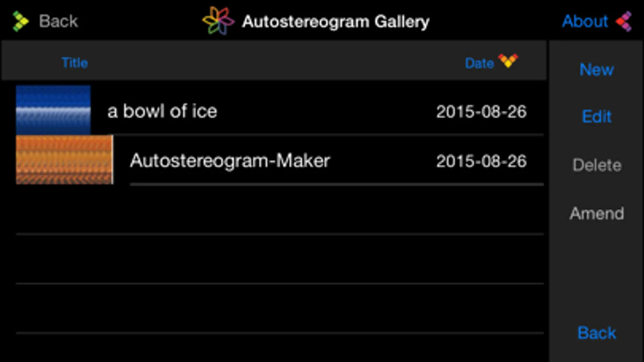Sort gallery by Title column

click(x=75, y=63)
